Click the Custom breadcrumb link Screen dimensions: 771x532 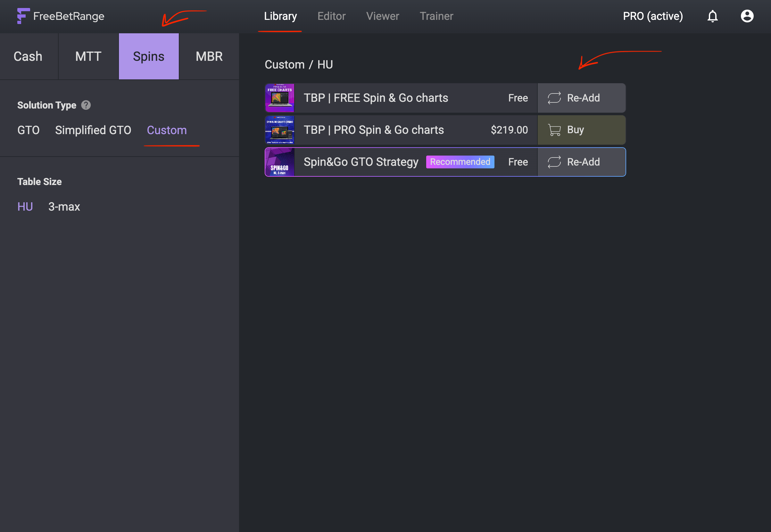point(285,64)
